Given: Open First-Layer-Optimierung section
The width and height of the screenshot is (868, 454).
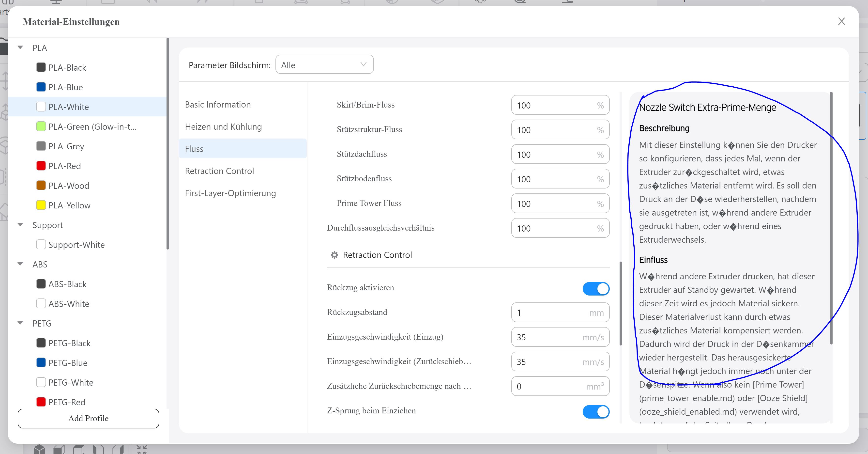Looking at the screenshot, I should [x=243, y=193].
